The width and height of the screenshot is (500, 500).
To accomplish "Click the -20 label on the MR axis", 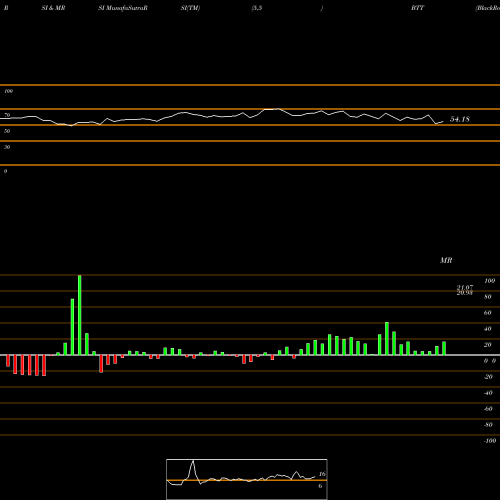I will (488, 377).
